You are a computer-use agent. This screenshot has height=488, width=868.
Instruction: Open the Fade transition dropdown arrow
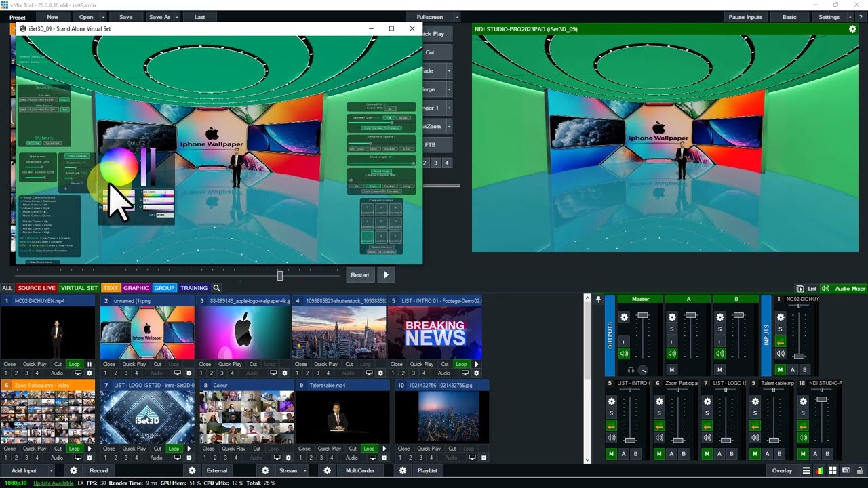pyautogui.click(x=448, y=70)
